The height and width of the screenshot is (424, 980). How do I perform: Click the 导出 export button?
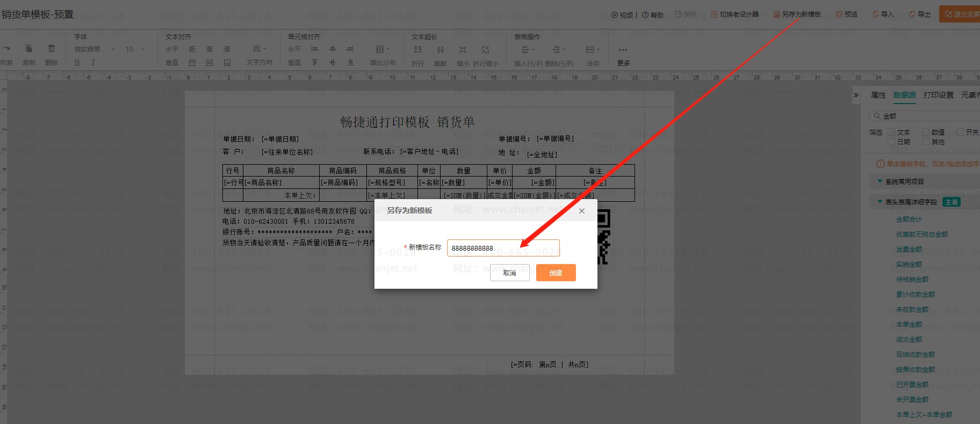(x=920, y=14)
